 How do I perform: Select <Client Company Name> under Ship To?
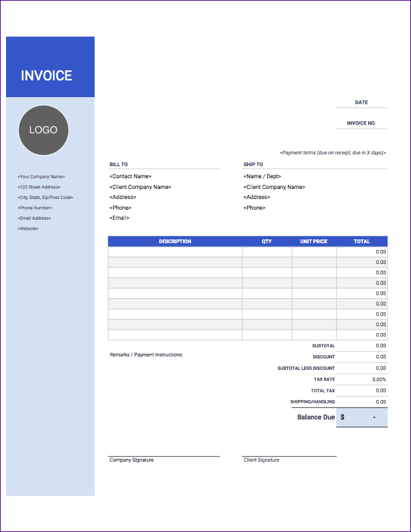pyautogui.click(x=274, y=187)
